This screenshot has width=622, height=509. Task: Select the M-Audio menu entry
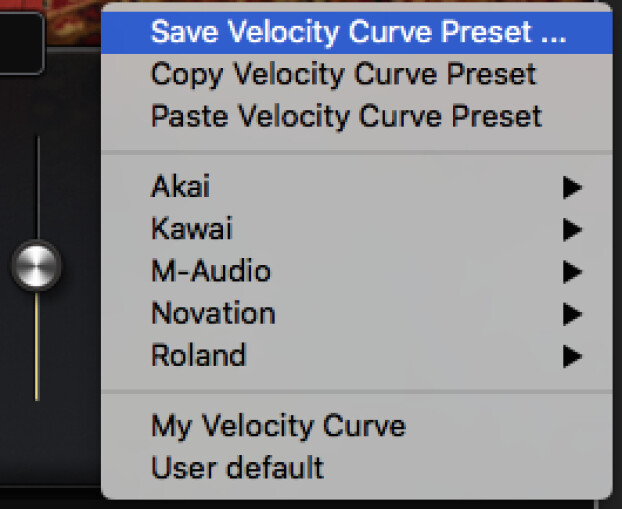210,270
